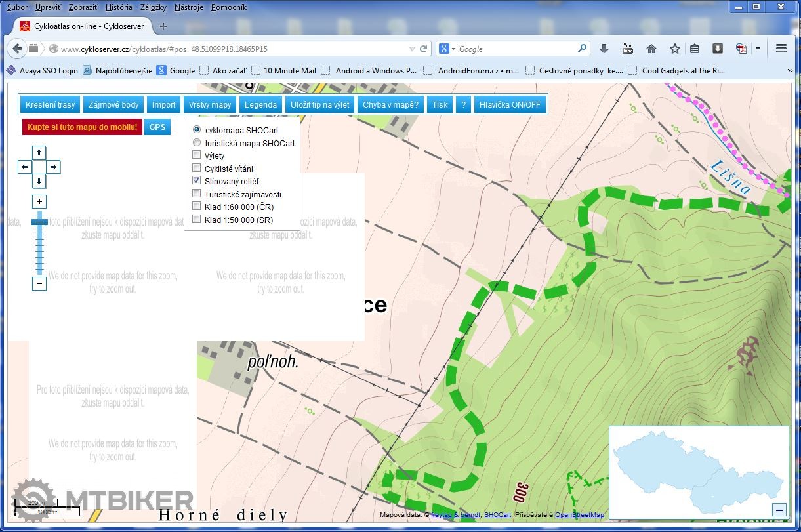Enable the Turistické zajímavosti checkbox
Viewport: 801px width, 532px height.
click(x=197, y=194)
